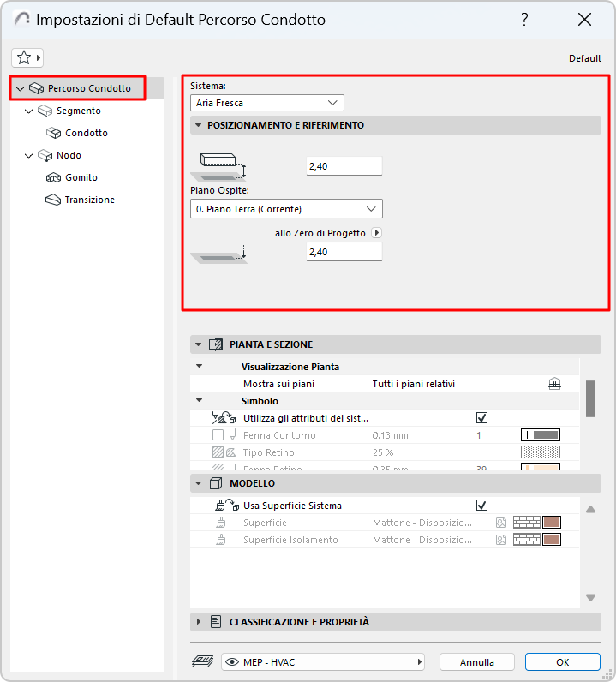Collapse the Modello panel
616x682 pixels.
pyautogui.click(x=199, y=483)
